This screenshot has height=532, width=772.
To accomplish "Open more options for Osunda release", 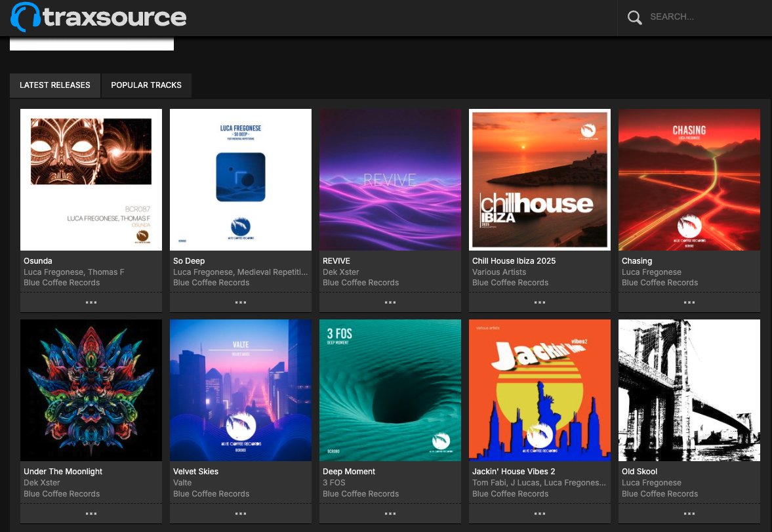I will (91, 302).
